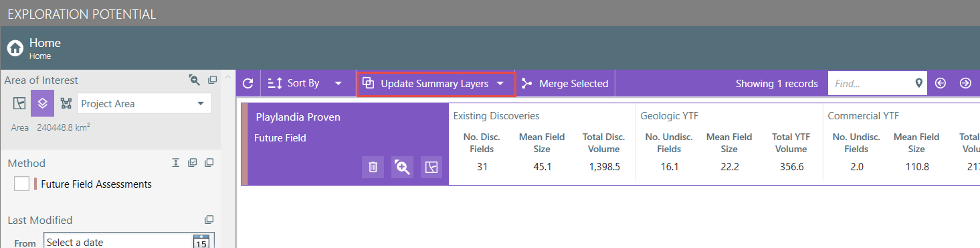This screenshot has width=980, height=248.
Task: Select the layers area-of-interest mode
Action: [42, 103]
